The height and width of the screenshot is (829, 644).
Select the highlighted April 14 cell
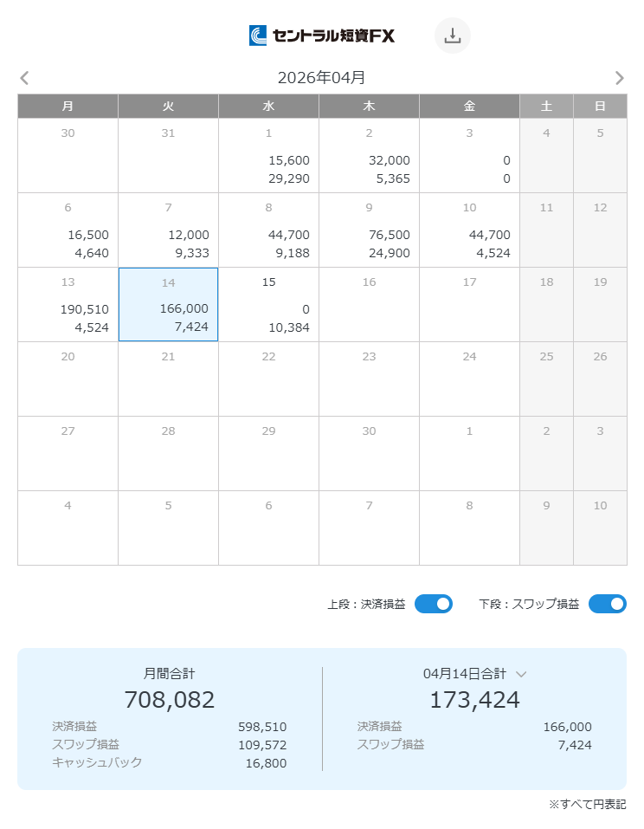click(168, 304)
